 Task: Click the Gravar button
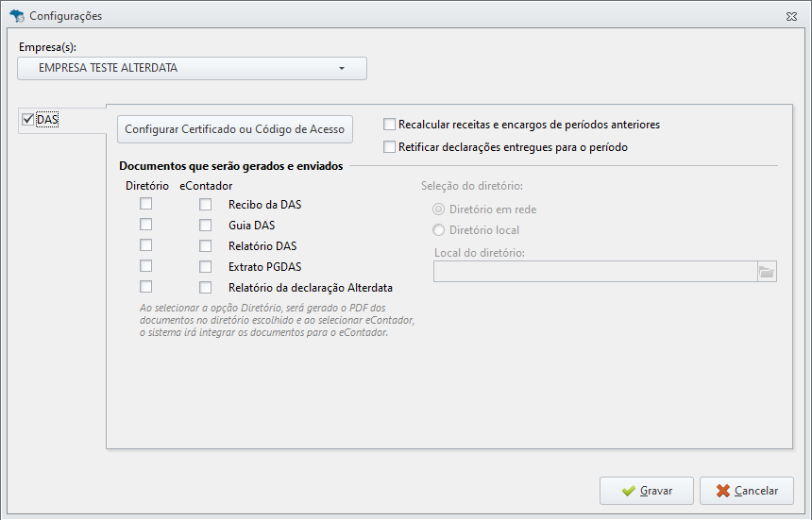(646, 491)
